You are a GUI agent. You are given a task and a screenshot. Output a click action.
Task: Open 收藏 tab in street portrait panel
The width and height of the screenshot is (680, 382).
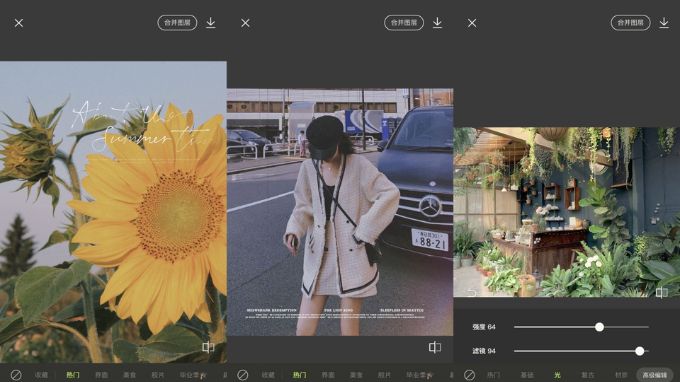(x=268, y=375)
